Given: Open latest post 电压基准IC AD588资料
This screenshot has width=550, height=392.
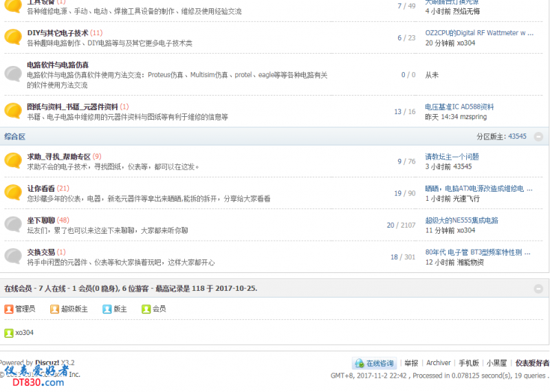Looking at the screenshot, I should (x=459, y=107).
